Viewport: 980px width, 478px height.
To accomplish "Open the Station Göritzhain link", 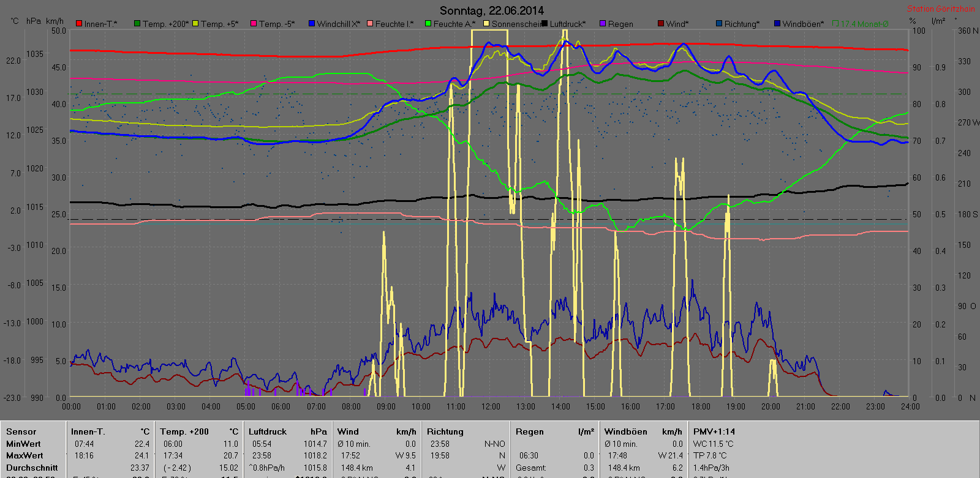I will click(940, 9).
